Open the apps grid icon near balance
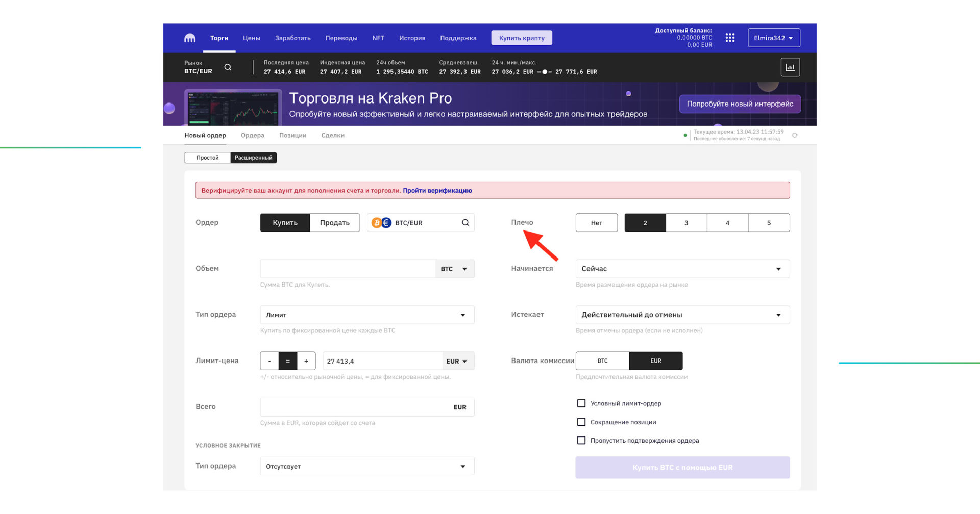 tap(730, 37)
